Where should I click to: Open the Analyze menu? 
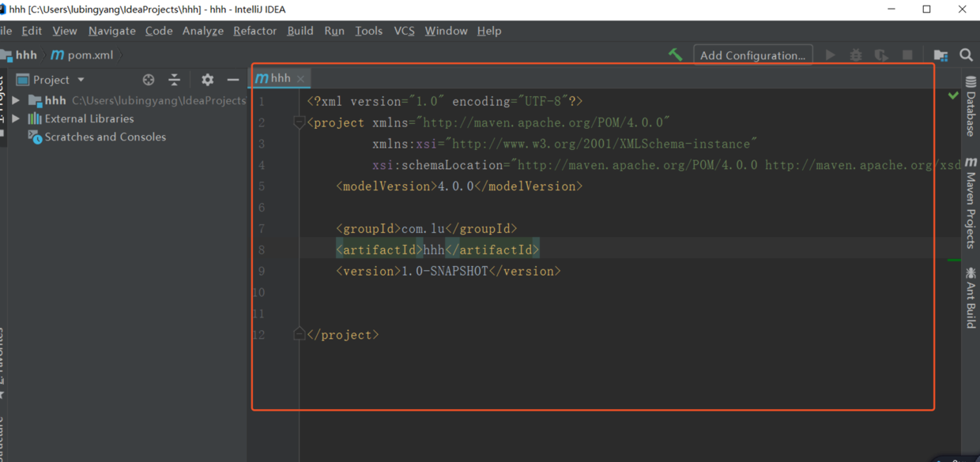tap(203, 31)
